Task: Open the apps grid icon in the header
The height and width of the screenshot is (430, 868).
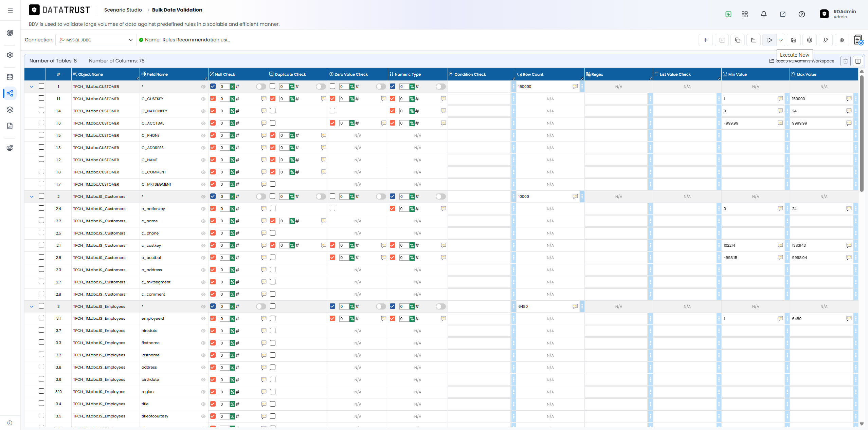Action: point(744,14)
